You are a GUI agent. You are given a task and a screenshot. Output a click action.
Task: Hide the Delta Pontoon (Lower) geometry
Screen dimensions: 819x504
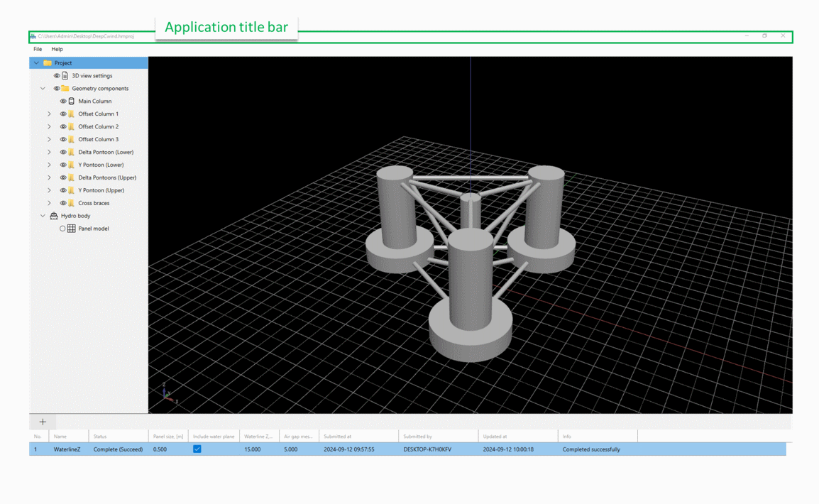(x=62, y=152)
